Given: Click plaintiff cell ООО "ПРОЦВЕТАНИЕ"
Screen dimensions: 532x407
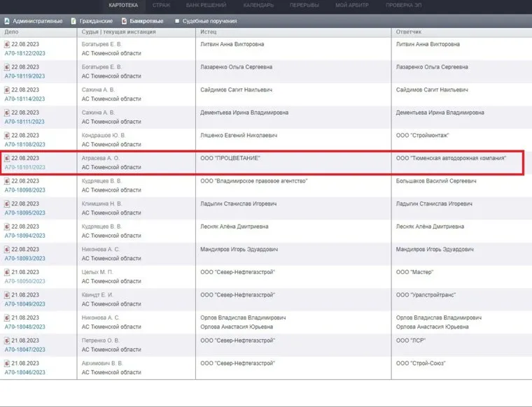Looking at the screenshot, I should click(230, 159).
